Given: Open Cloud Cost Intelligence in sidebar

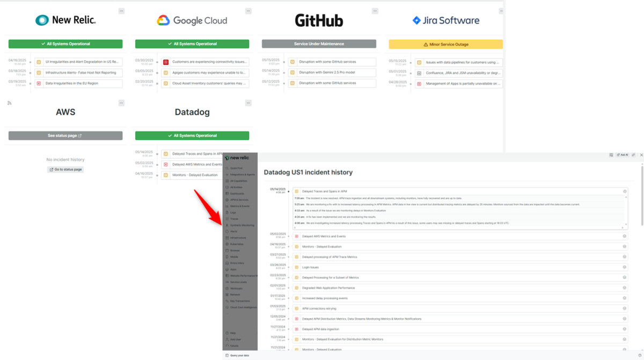Looking at the screenshot, I should [240, 307].
